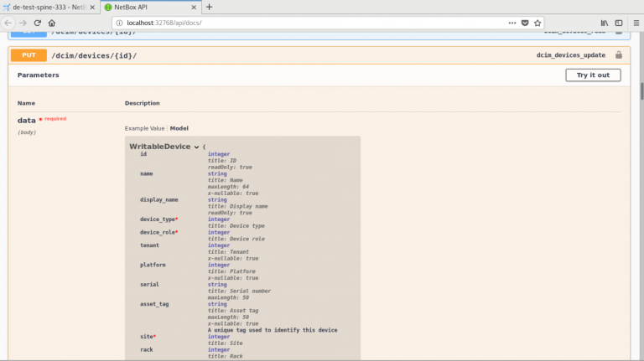Open the Firefox library icon
Viewport: 644px width, 361px height.
603,23
